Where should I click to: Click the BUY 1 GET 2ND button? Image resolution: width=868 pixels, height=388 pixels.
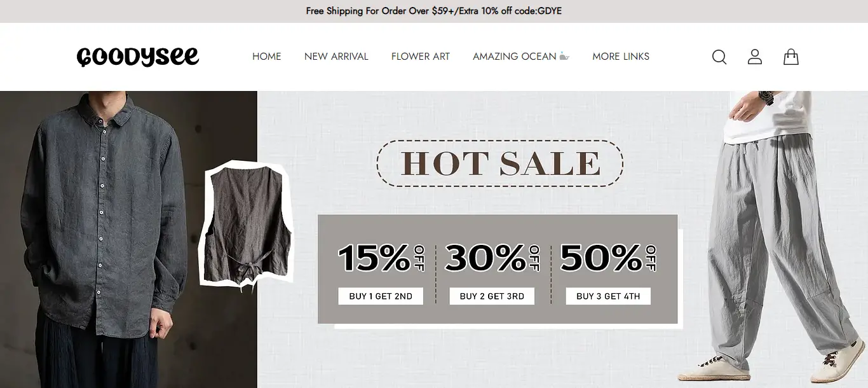pyautogui.click(x=381, y=296)
